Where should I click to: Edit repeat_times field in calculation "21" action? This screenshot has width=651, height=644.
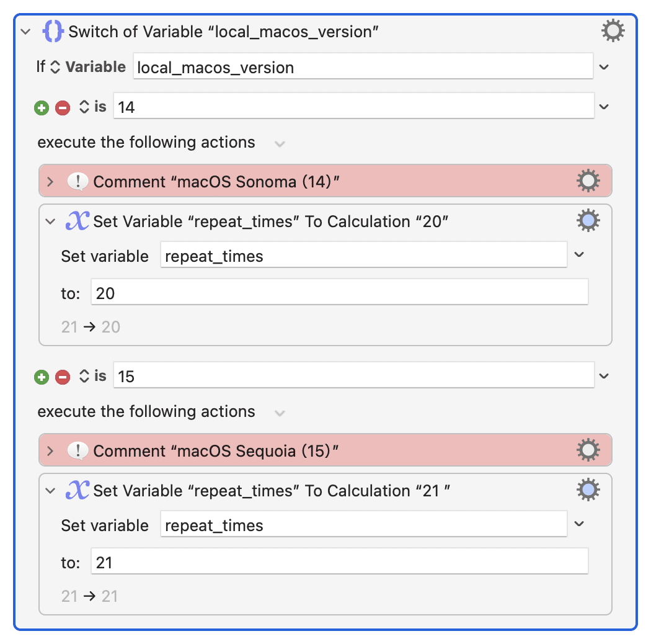(x=364, y=524)
